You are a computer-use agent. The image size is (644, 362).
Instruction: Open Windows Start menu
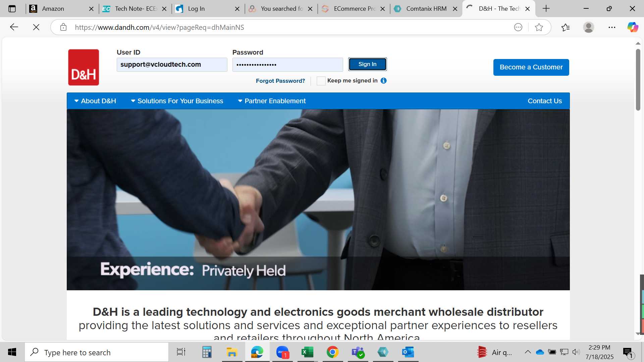pos(12,352)
